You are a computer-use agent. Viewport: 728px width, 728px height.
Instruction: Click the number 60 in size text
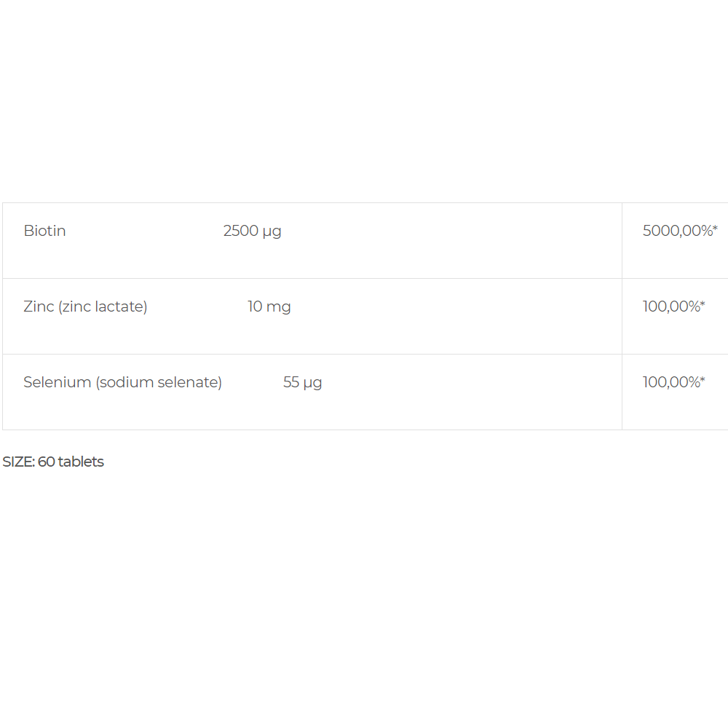coord(47,462)
